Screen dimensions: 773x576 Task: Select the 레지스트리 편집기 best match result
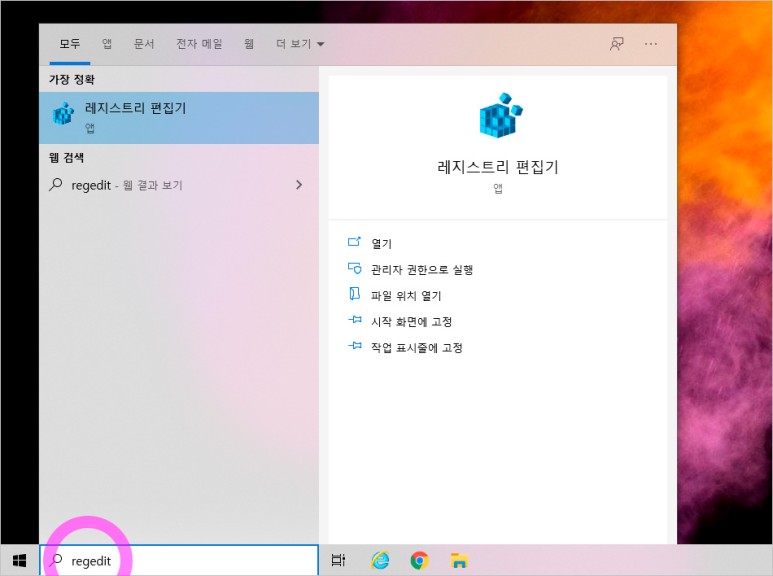pyautogui.click(x=179, y=118)
